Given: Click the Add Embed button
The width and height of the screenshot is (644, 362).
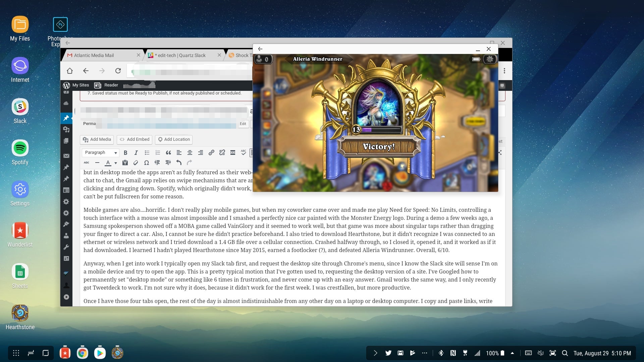Looking at the screenshot, I should click(x=135, y=139).
